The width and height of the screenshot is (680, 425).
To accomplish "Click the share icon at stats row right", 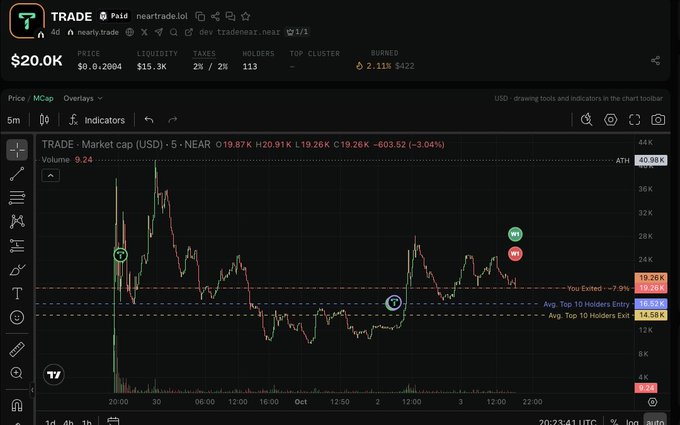I will [655, 61].
